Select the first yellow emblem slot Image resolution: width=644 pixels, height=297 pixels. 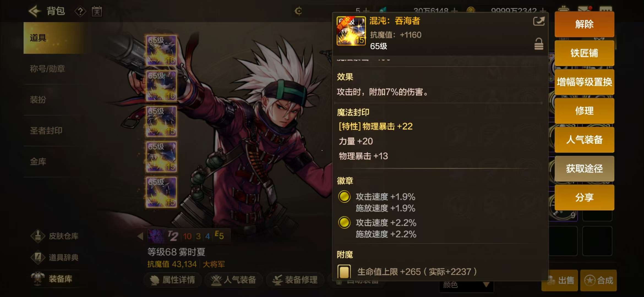(x=344, y=197)
